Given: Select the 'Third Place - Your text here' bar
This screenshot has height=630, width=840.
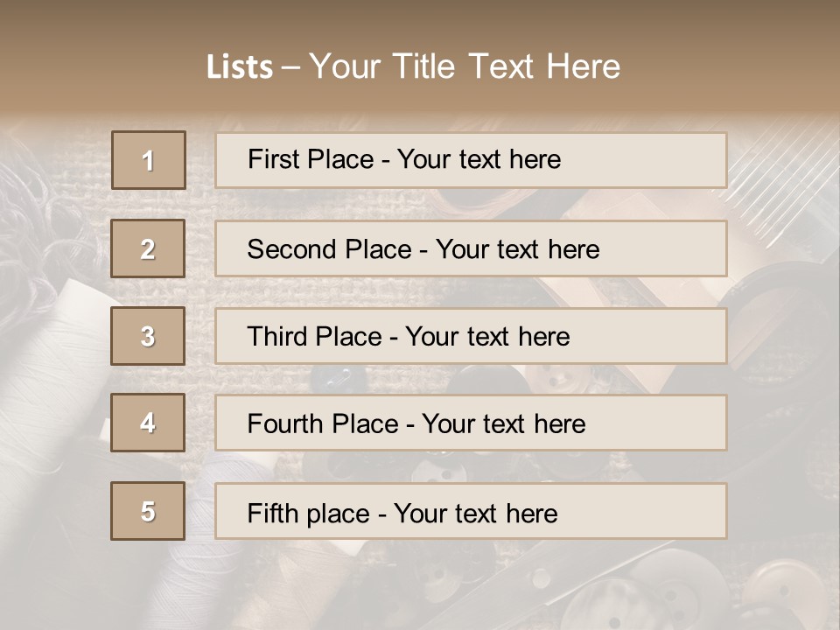Looking at the screenshot, I should [x=471, y=336].
